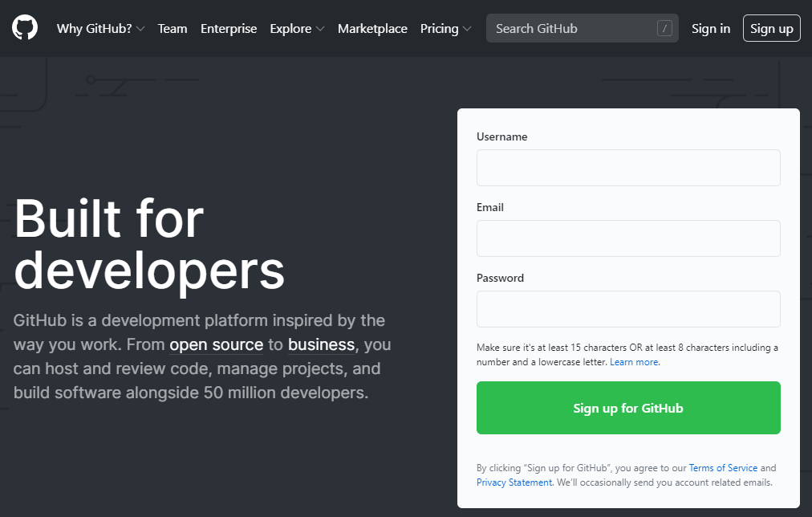The width and height of the screenshot is (812, 517).
Task: Open the Why GitHub? dropdown
Action: tap(100, 28)
